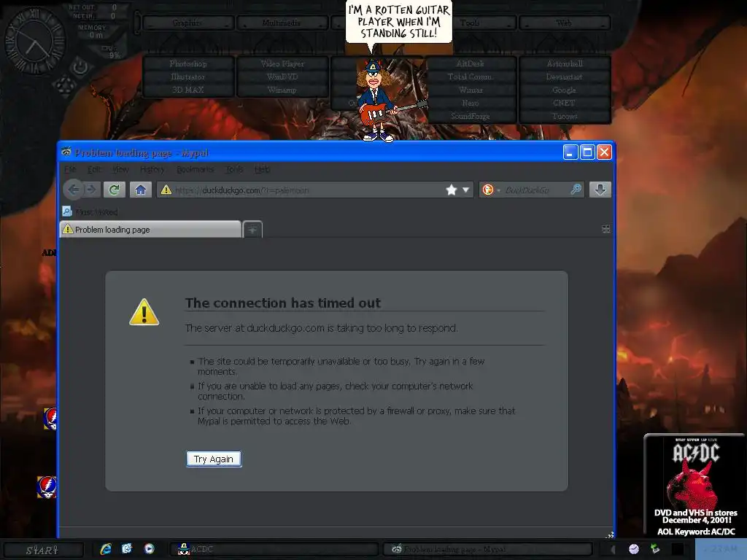Open Artonshell from the Web list
The height and width of the screenshot is (560, 747).
click(x=565, y=63)
